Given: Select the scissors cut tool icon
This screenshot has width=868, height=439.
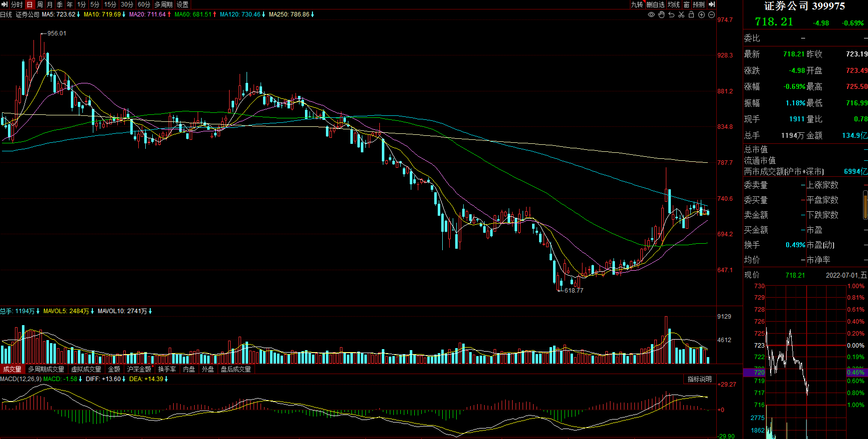Looking at the screenshot, I should point(681,14).
